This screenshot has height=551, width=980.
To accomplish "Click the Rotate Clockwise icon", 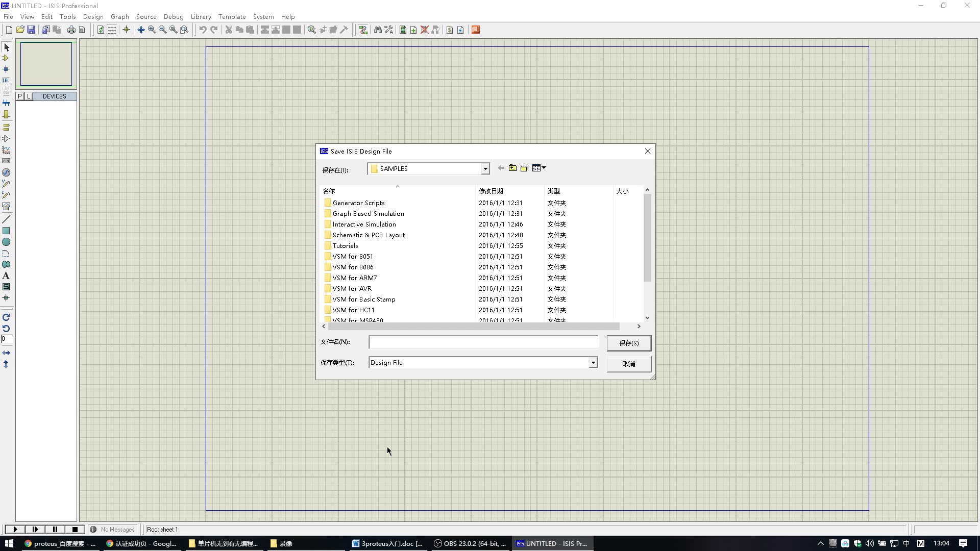I will (6, 317).
